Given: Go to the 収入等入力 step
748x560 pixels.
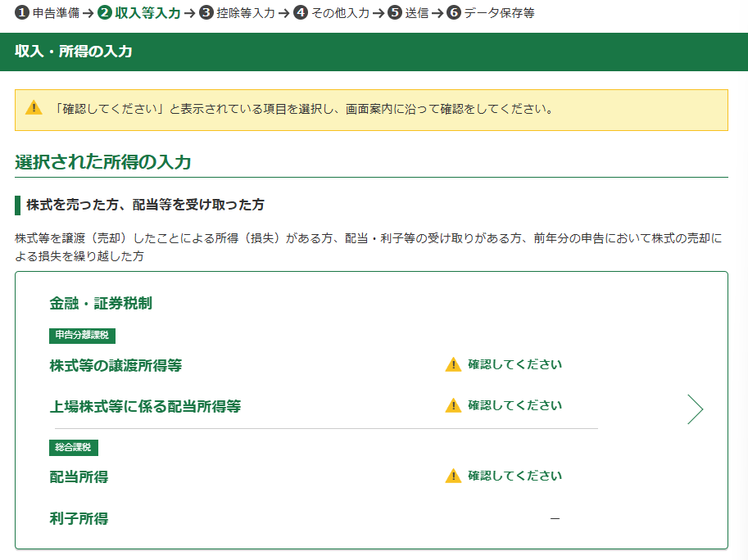Looking at the screenshot, I should (x=147, y=13).
